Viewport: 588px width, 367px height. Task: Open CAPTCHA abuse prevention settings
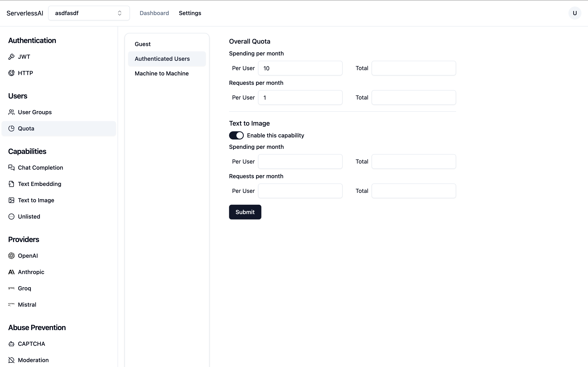click(x=31, y=344)
